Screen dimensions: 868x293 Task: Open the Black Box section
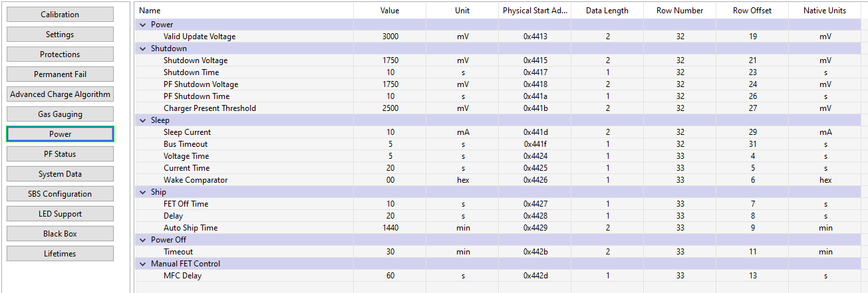tap(60, 234)
